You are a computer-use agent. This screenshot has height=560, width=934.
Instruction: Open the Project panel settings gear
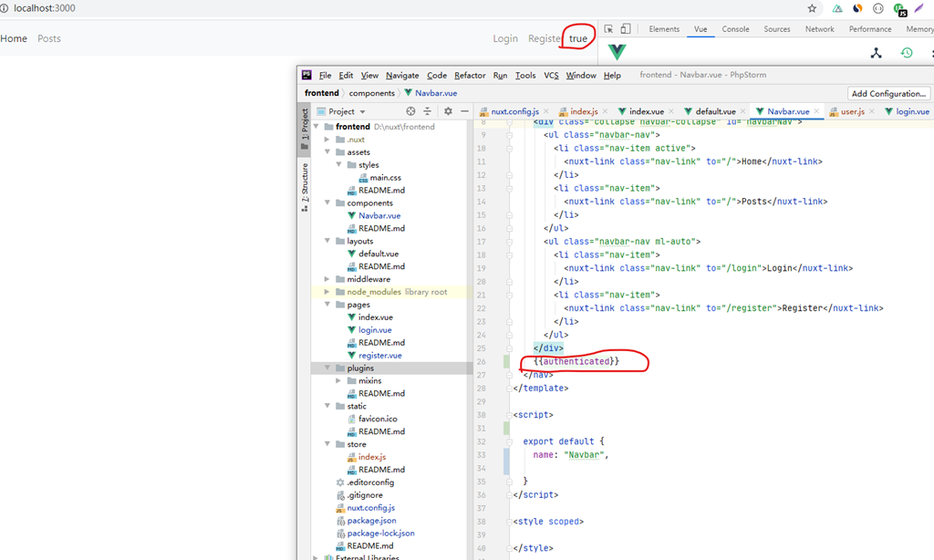pos(448,111)
